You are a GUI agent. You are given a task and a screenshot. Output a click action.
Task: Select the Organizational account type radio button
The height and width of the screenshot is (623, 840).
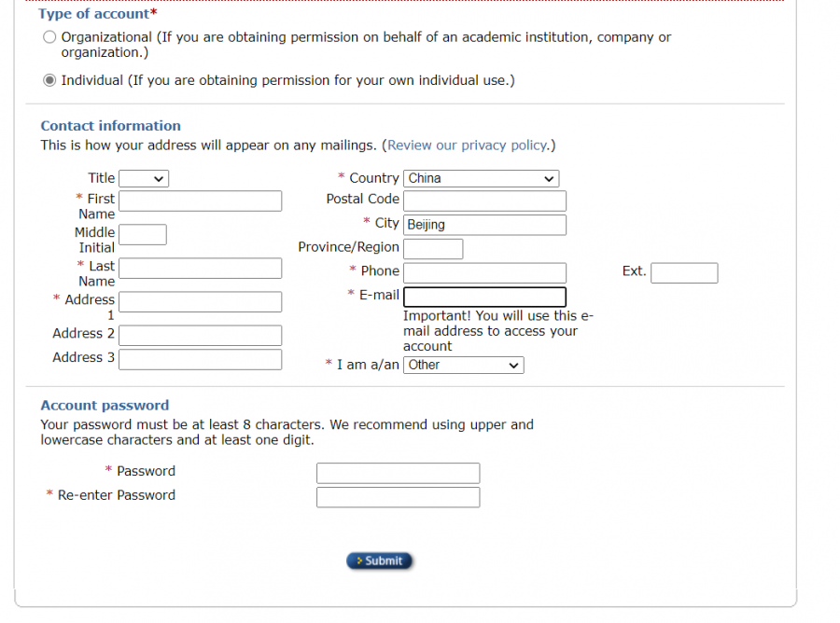coord(49,37)
